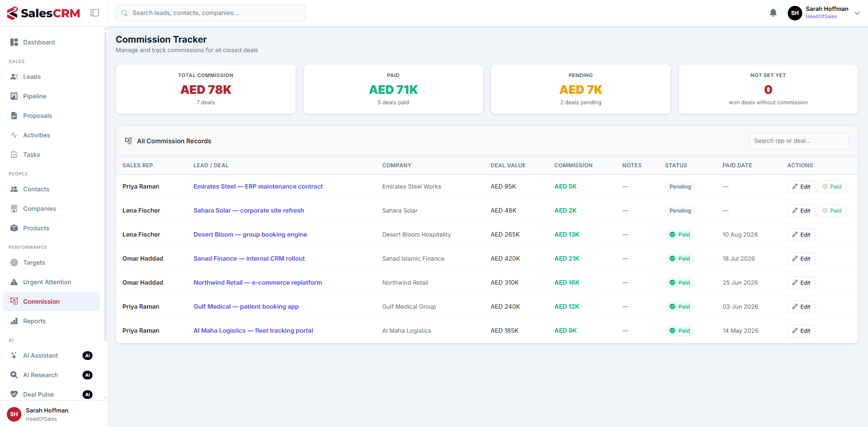
Task: Open the notifications bell
Action: pyautogui.click(x=773, y=13)
